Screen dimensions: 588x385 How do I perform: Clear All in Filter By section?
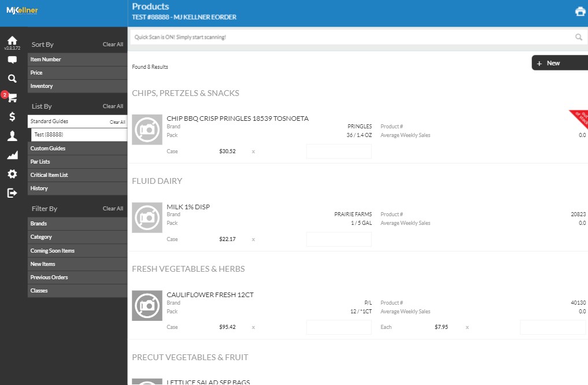(113, 209)
